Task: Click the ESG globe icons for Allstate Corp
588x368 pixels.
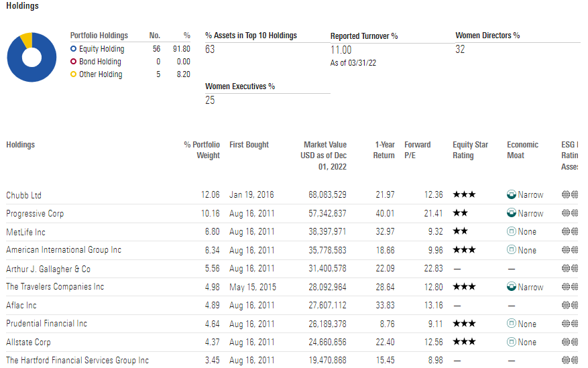Action: [570, 342]
